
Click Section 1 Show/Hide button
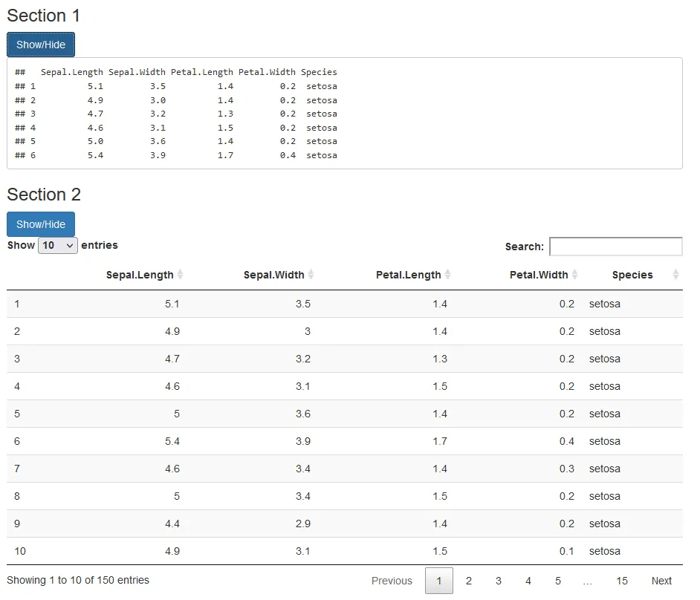click(x=41, y=45)
